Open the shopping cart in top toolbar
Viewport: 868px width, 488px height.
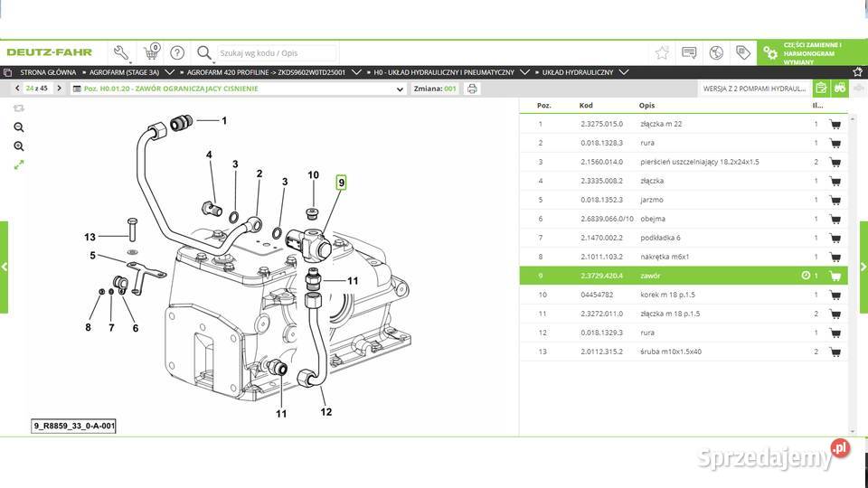point(151,52)
